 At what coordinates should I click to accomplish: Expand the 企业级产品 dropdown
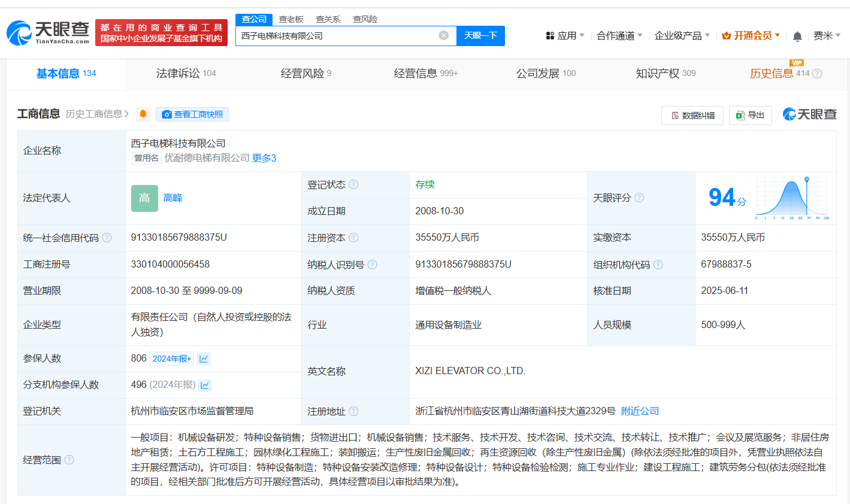point(682,36)
